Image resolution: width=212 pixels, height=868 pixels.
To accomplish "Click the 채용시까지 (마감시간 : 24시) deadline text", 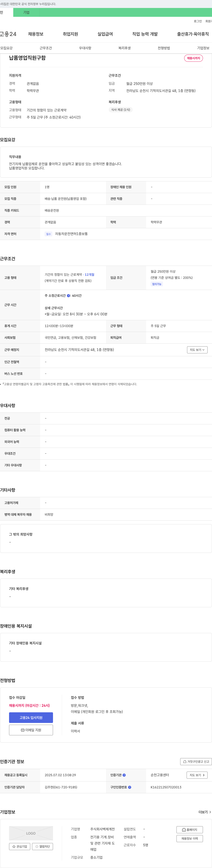I will [29, 705].
